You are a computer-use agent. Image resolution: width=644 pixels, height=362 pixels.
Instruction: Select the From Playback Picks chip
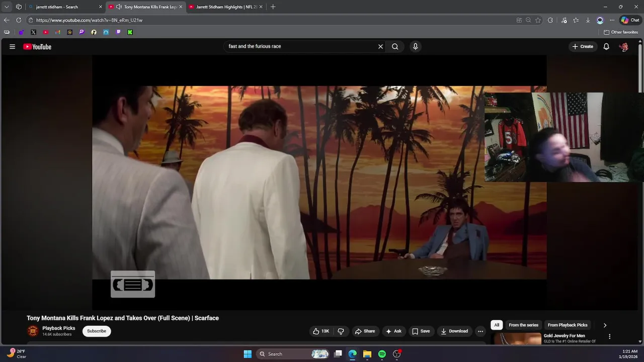[x=568, y=325]
